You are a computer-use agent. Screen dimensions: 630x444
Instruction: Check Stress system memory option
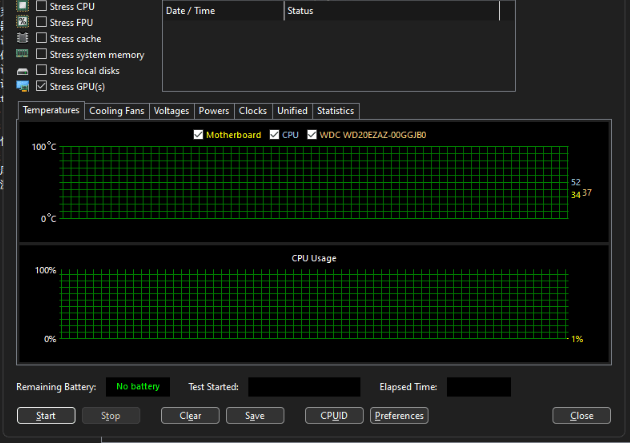pos(41,54)
